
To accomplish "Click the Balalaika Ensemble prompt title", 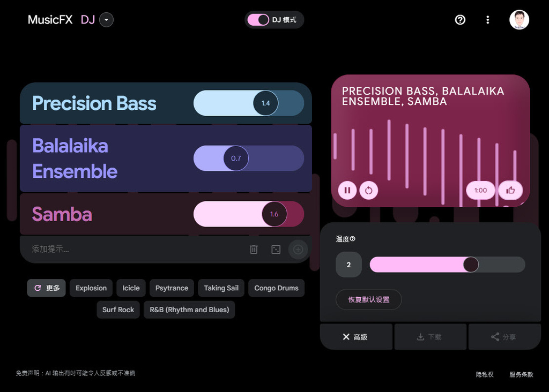I will pyautogui.click(x=75, y=159).
